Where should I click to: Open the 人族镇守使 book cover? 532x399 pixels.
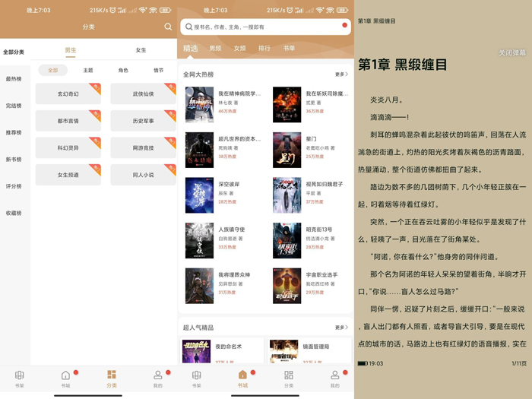[x=199, y=241]
